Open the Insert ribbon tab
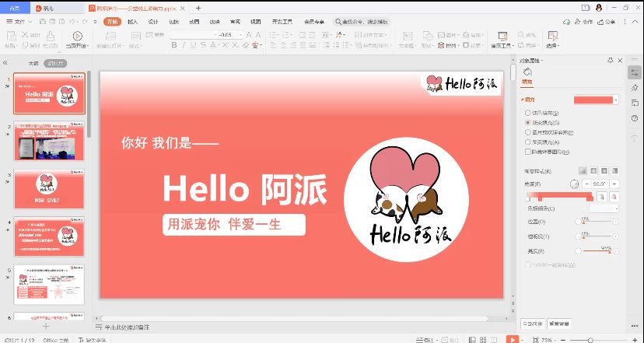 point(133,21)
